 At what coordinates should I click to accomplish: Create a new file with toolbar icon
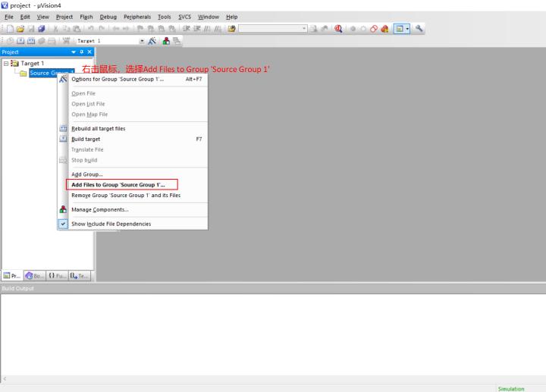pyautogui.click(x=10, y=29)
